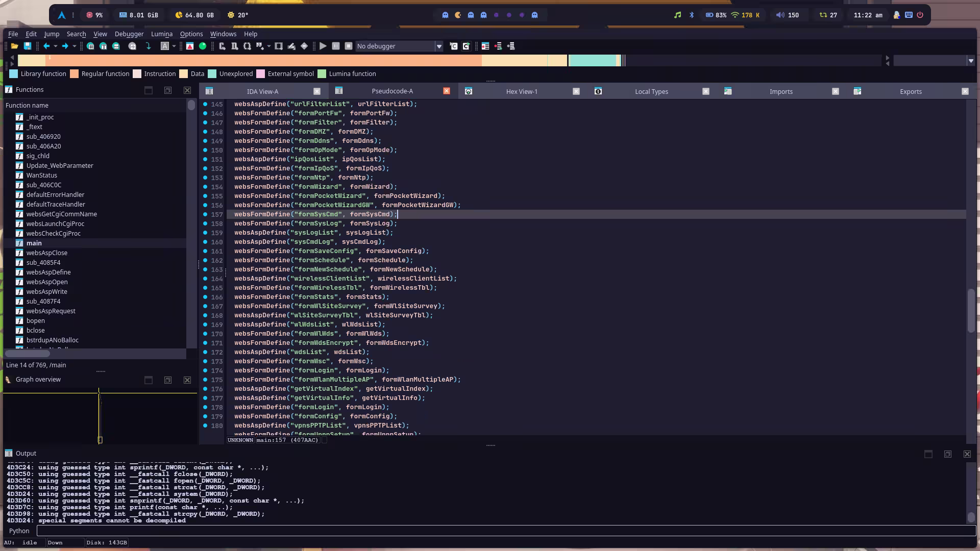Open the Lumina menu

click(161, 34)
